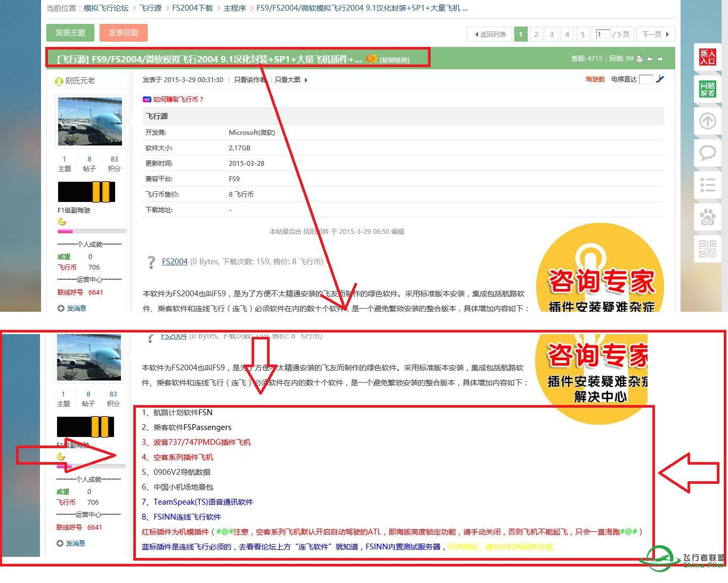Open the FS2004下载 breadcrumb link
The height and width of the screenshot is (583, 728).
[x=192, y=8]
